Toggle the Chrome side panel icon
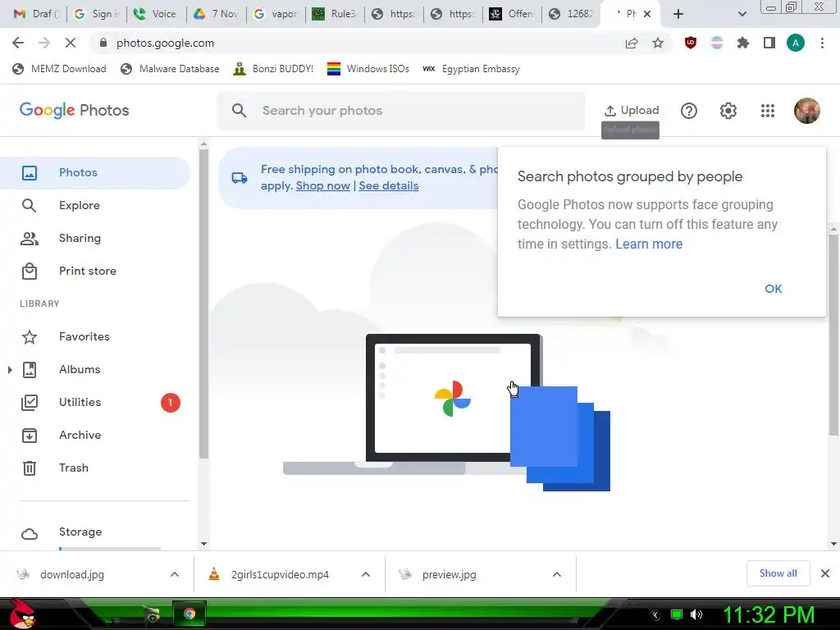The image size is (840, 630). (769, 43)
